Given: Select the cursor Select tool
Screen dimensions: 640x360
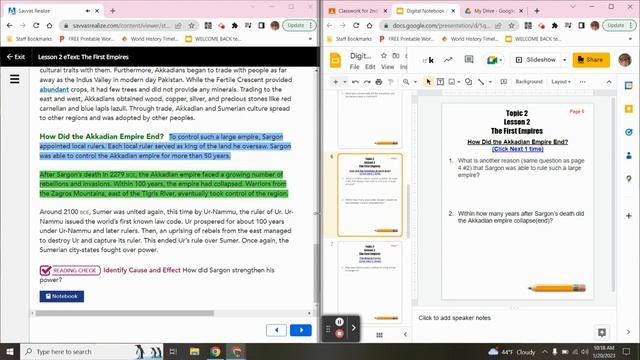Looking at the screenshot, I should pos(428,82).
